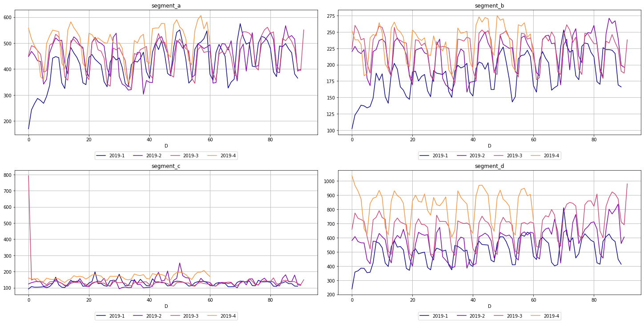Click the segment_c chart title
The image size is (644, 323).
click(x=166, y=166)
